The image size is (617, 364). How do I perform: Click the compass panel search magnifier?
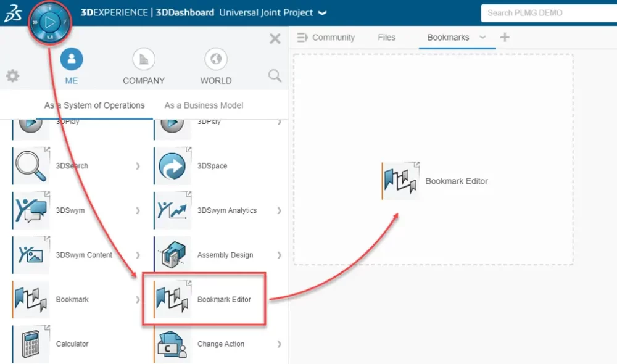coord(275,75)
